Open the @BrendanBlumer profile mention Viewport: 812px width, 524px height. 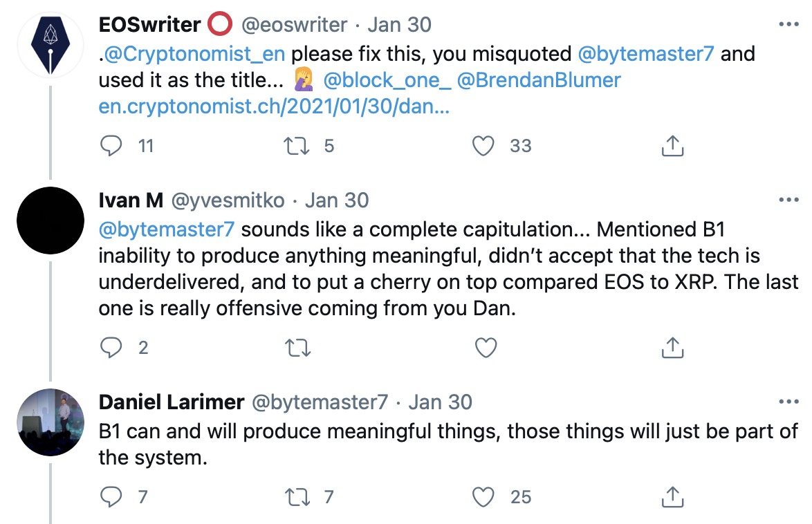point(538,80)
